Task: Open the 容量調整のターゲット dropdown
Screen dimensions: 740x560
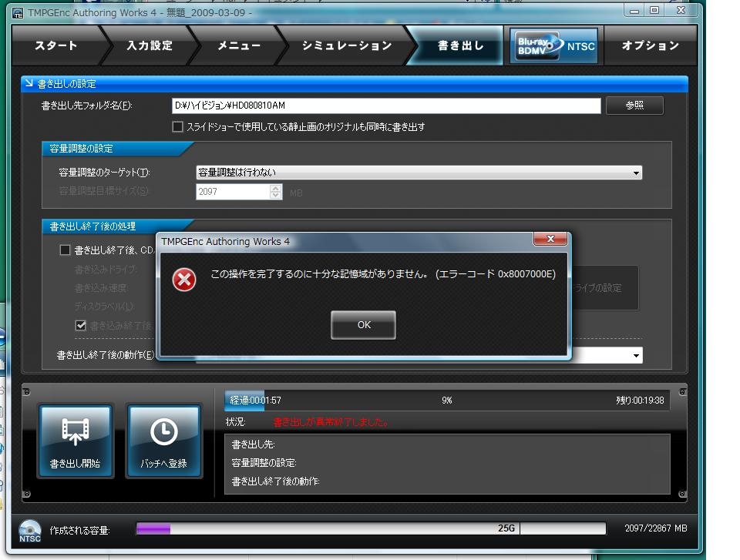Action: click(x=419, y=173)
